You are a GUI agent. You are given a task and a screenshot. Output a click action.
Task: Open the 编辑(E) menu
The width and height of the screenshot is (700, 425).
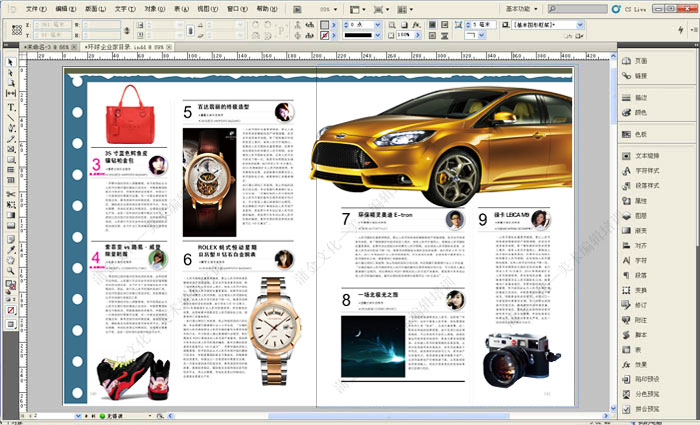click(x=66, y=9)
